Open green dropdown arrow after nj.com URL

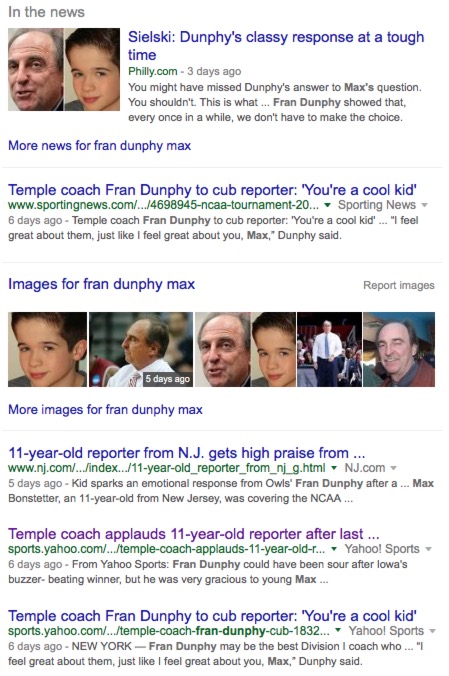[334, 468]
